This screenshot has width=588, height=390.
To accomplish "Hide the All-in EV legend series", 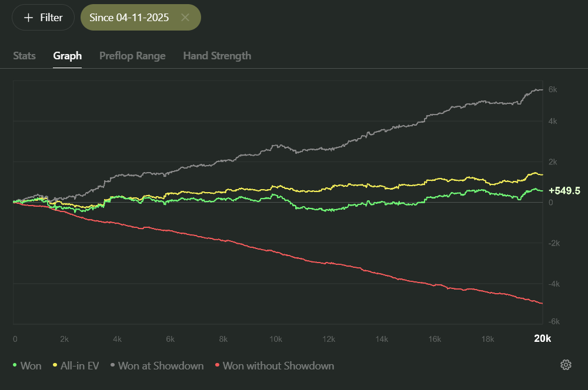I will [x=76, y=366].
